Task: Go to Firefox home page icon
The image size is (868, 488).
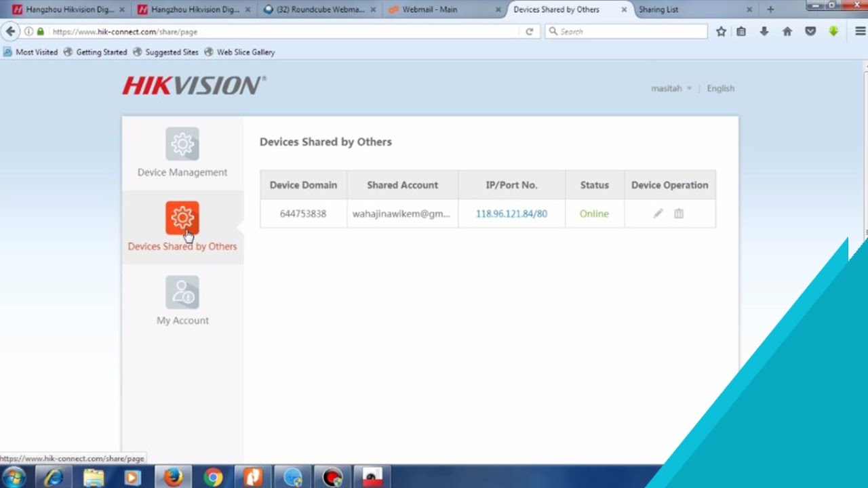Action: point(787,31)
